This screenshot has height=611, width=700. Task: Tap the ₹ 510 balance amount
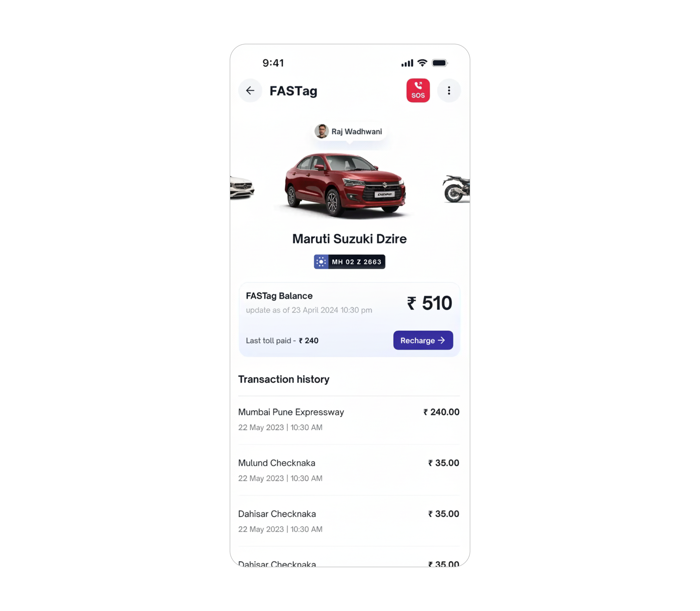(430, 303)
